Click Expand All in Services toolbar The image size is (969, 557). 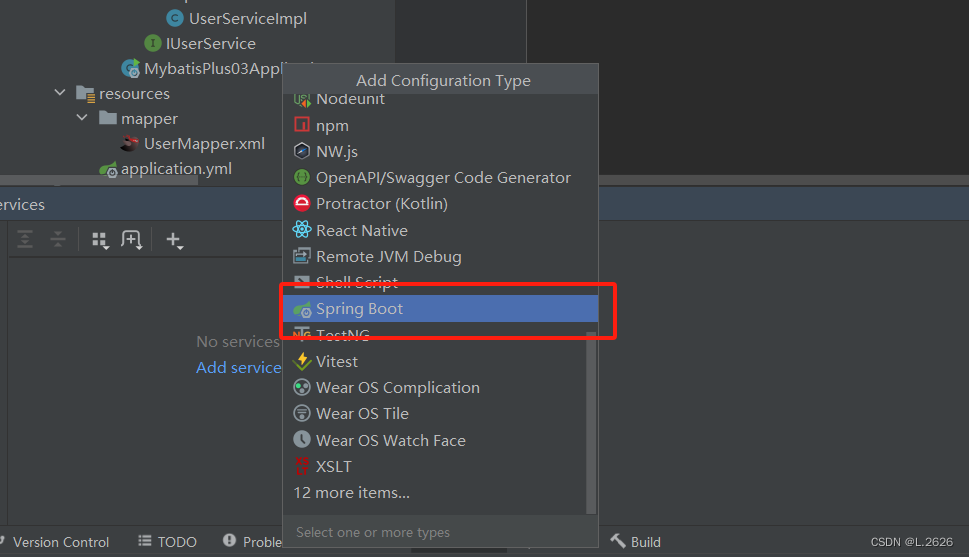[x=25, y=239]
